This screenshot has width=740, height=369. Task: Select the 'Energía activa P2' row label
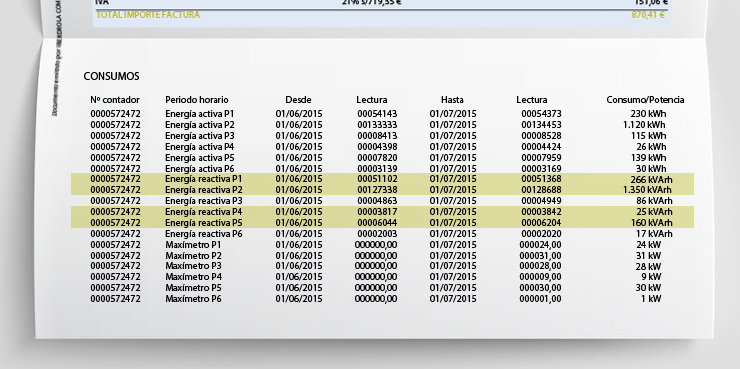pyautogui.click(x=200, y=125)
